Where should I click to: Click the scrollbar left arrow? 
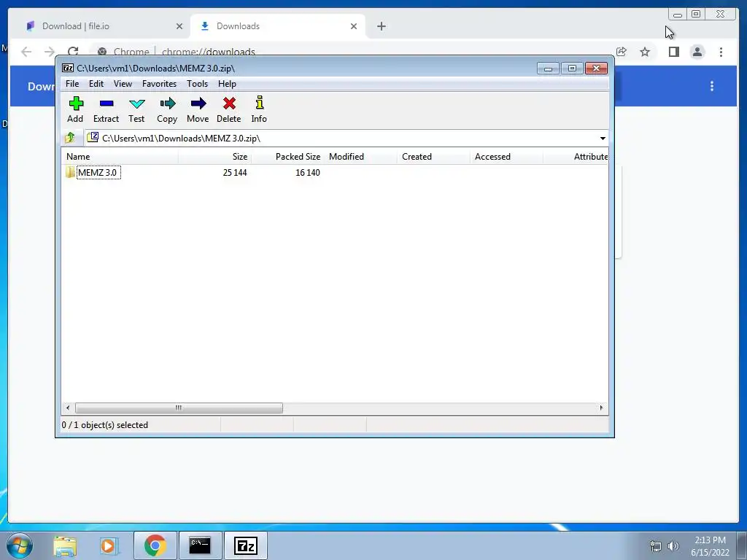click(x=68, y=408)
